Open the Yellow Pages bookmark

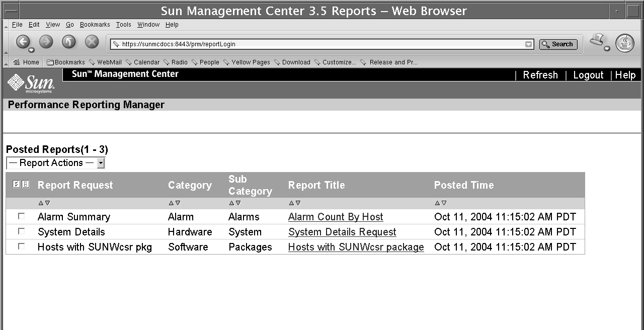[x=247, y=62]
